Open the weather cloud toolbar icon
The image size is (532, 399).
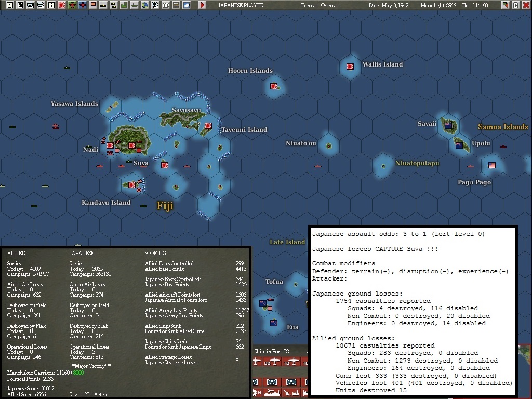coord(187,5)
